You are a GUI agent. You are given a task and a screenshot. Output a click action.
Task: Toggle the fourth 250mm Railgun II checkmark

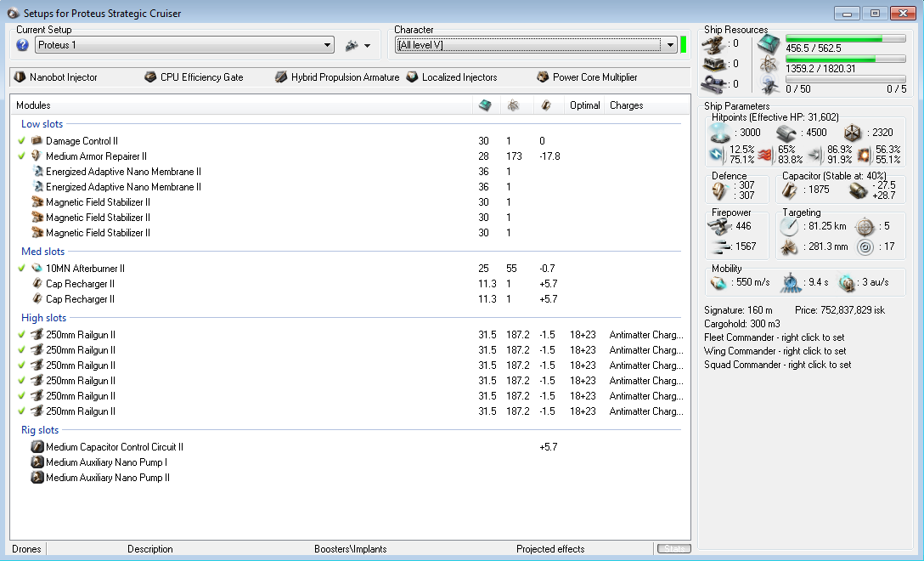pyautogui.click(x=22, y=381)
